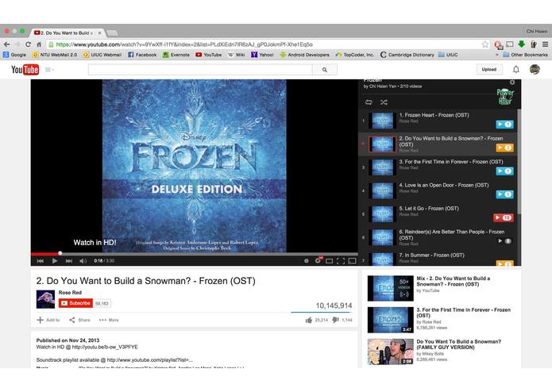Click the red extension icon next to the star
552x392 pixels.
pyautogui.click(x=498, y=44)
